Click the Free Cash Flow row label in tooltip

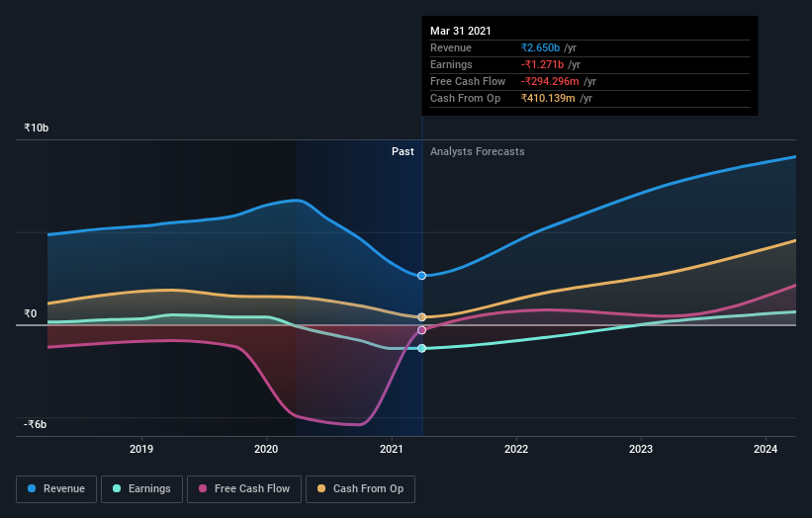pyautogui.click(x=468, y=81)
